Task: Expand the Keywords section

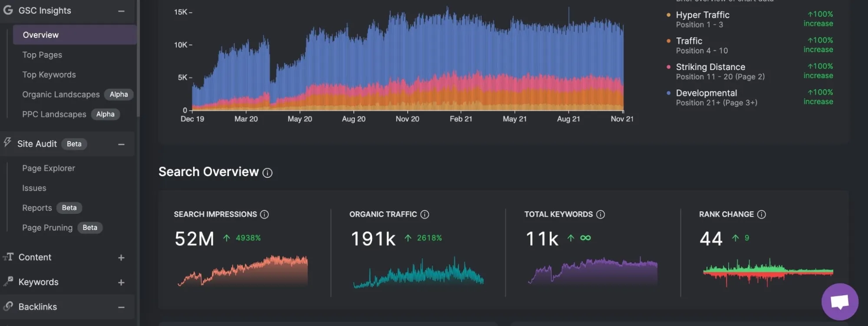Action: click(121, 283)
